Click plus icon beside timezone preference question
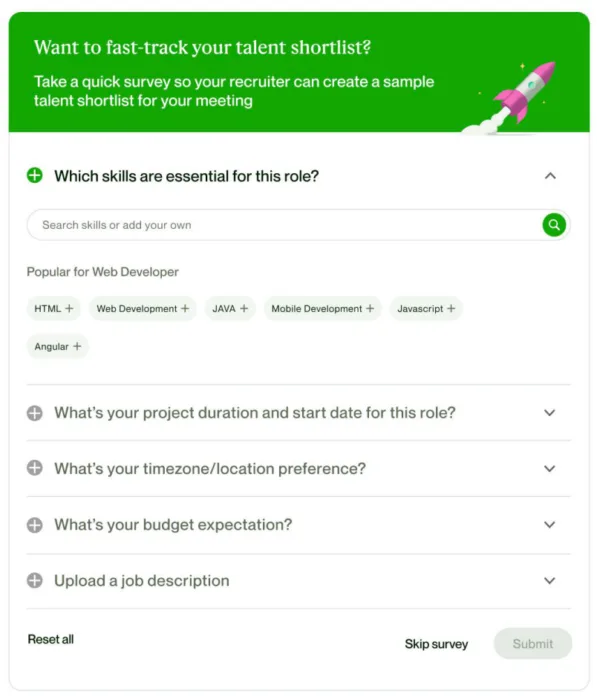 click(x=35, y=468)
